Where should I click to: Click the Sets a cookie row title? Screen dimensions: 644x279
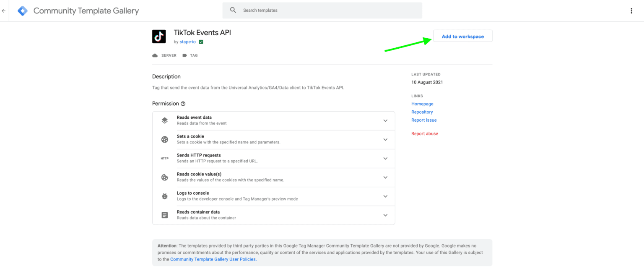190,136
